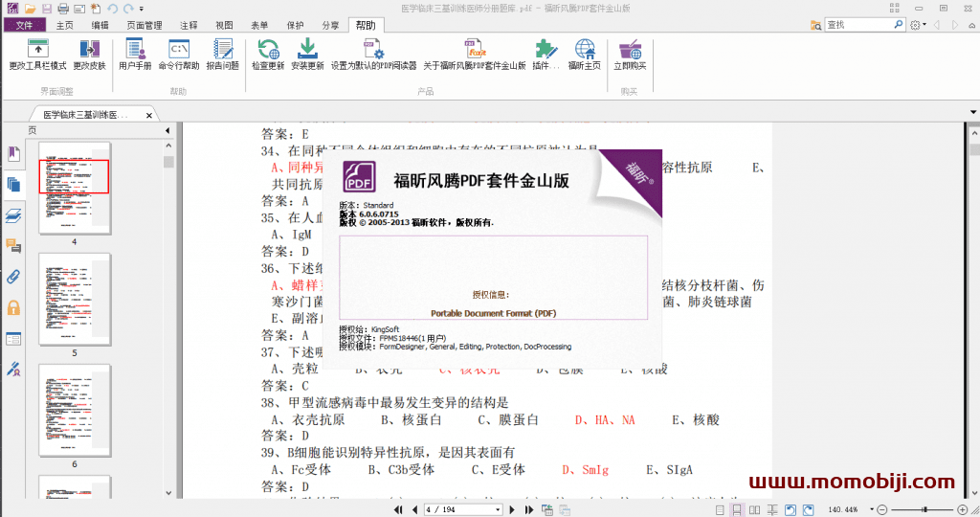Screen dimensions: 980x517
Task: Open the 文件 menu
Action: [24, 25]
